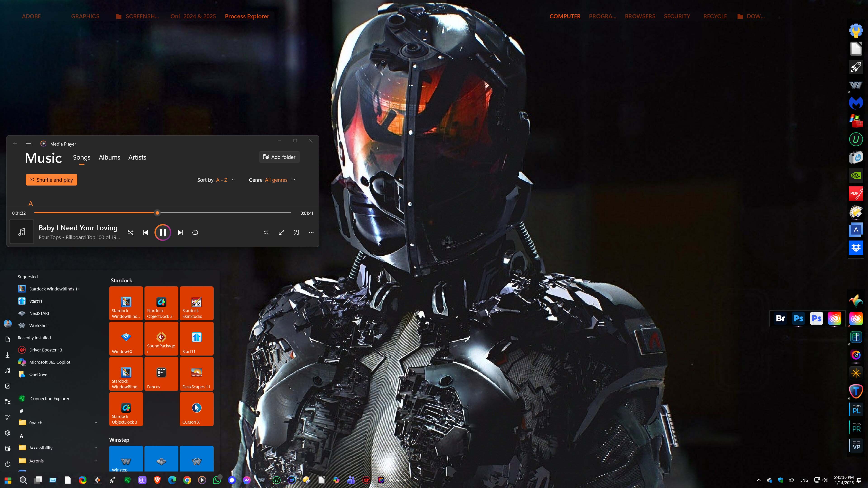Switch to the Albums tab

(109, 157)
